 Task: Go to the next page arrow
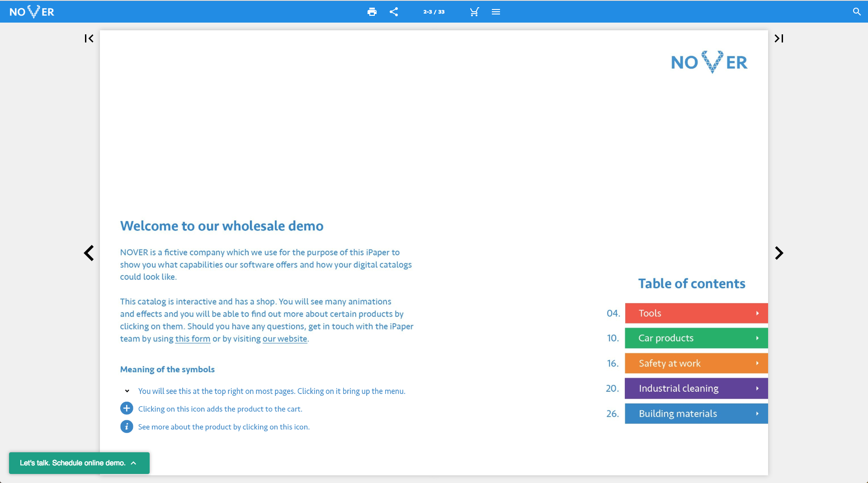tap(778, 253)
